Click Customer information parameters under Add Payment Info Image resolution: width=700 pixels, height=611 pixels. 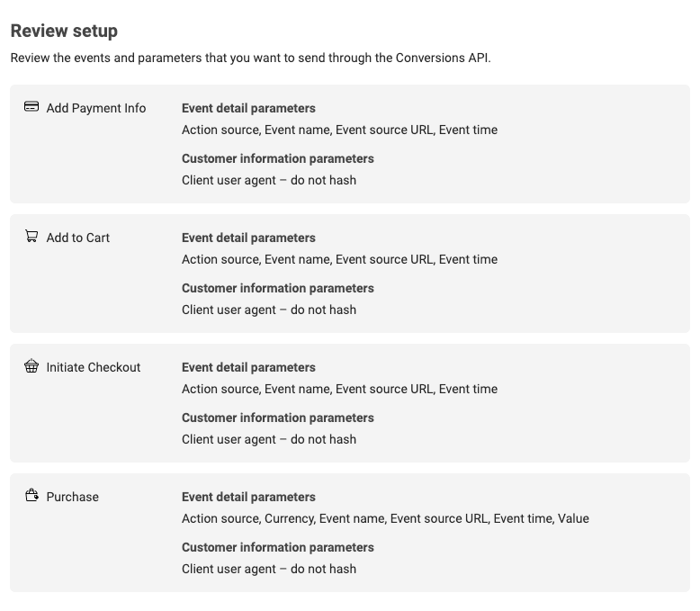(277, 158)
